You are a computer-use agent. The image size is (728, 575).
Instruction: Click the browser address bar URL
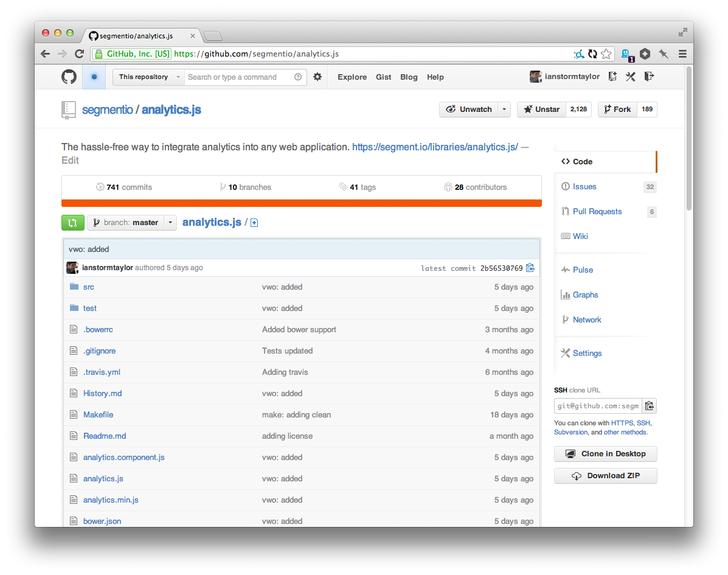click(256, 54)
